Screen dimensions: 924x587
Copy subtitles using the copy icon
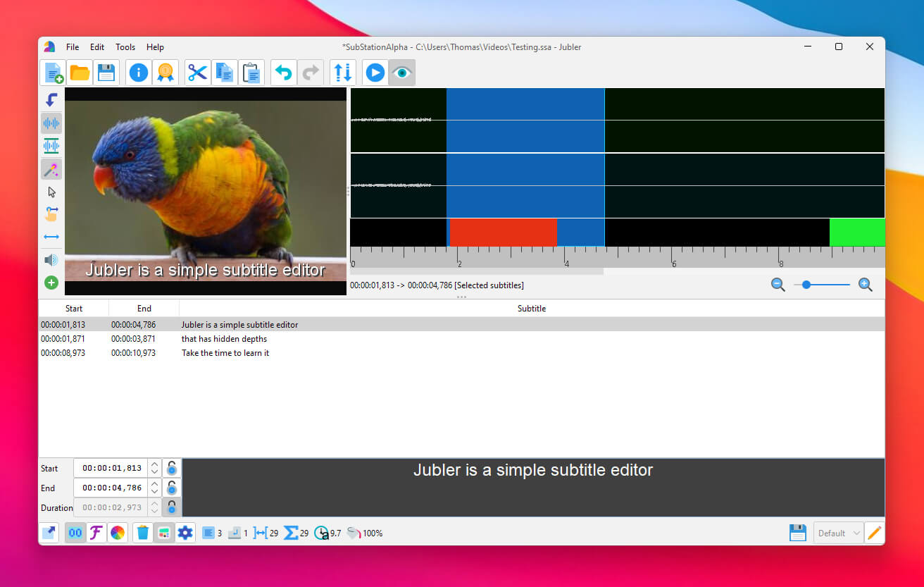[x=225, y=73]
